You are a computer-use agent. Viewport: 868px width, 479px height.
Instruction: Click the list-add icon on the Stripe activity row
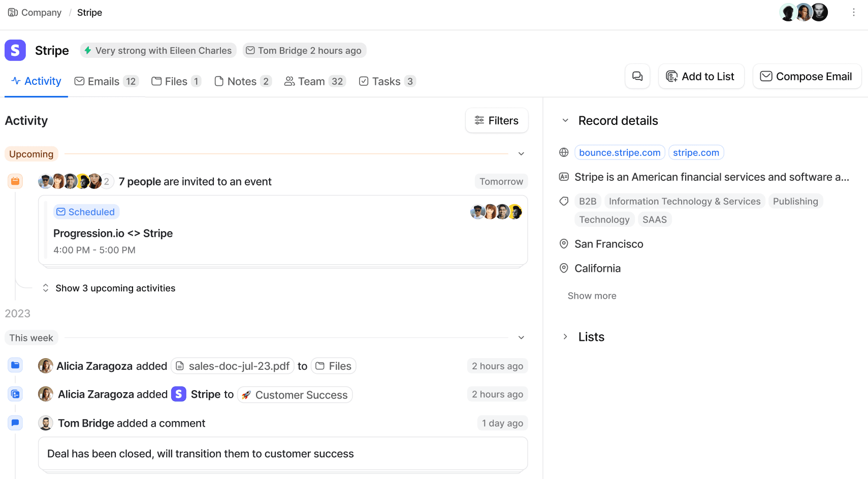point(15,394)
